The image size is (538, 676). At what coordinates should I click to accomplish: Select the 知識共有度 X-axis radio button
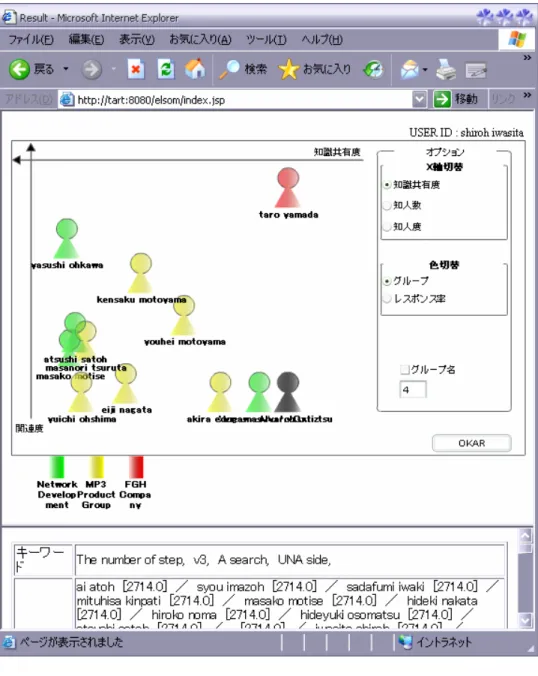(387, 185)
